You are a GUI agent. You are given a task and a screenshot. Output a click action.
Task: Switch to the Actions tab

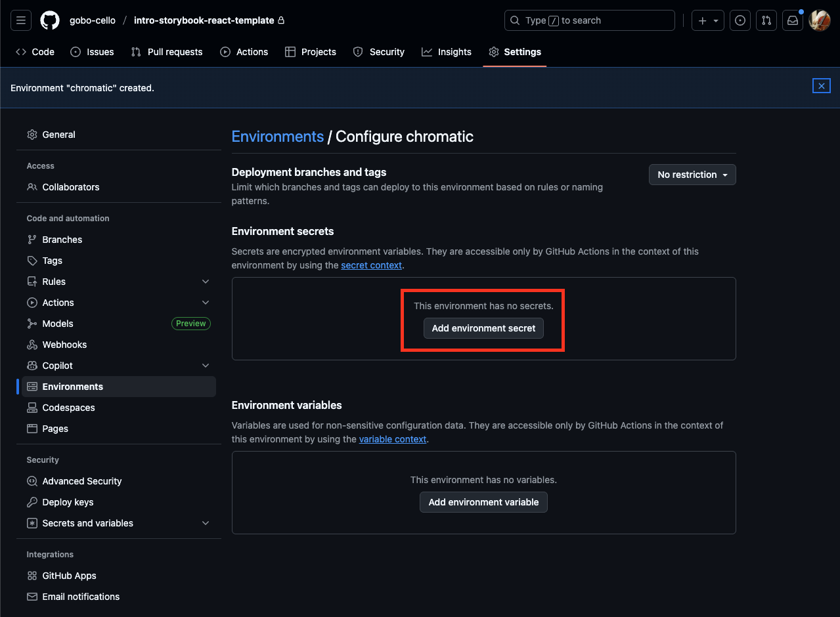coord(244,52)
